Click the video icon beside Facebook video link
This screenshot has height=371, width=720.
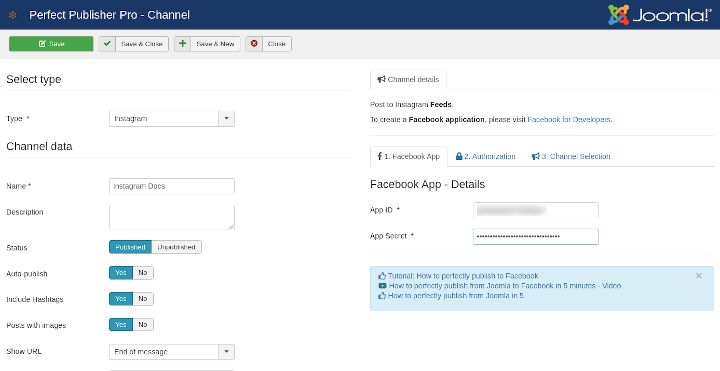[382, 286]
